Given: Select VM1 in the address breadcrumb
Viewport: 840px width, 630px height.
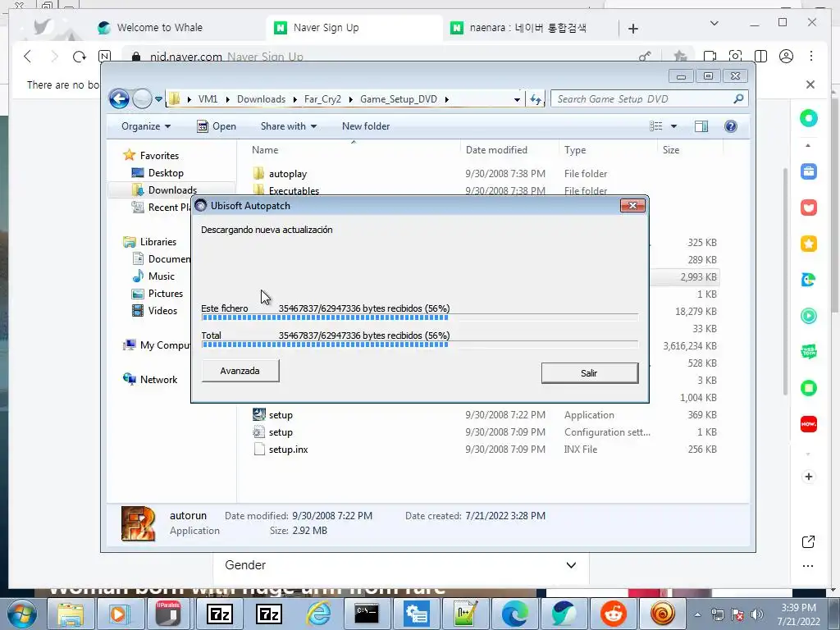Looking at the screenshot, I should (x=208, y=99).
